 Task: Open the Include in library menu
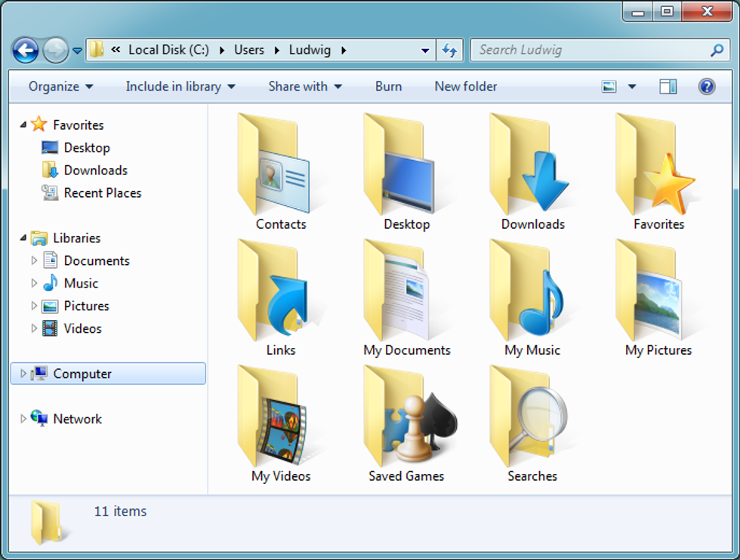(x=180, y=86)
